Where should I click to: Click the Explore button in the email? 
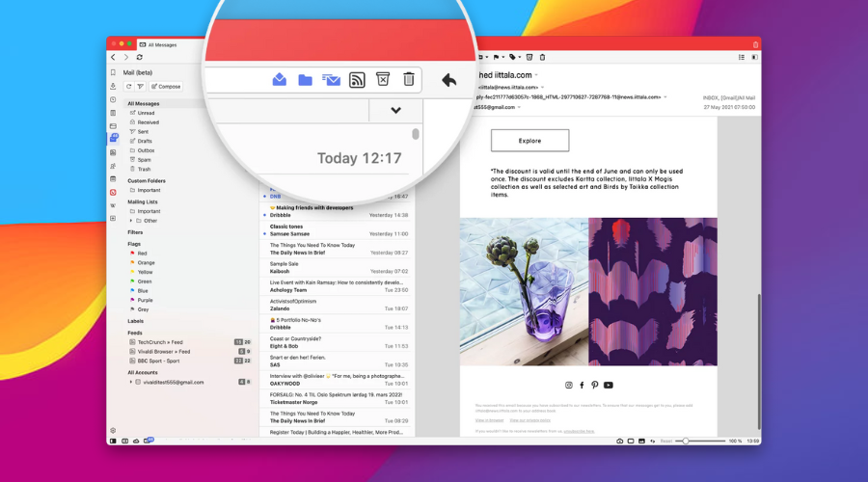(x=529, y=141)
